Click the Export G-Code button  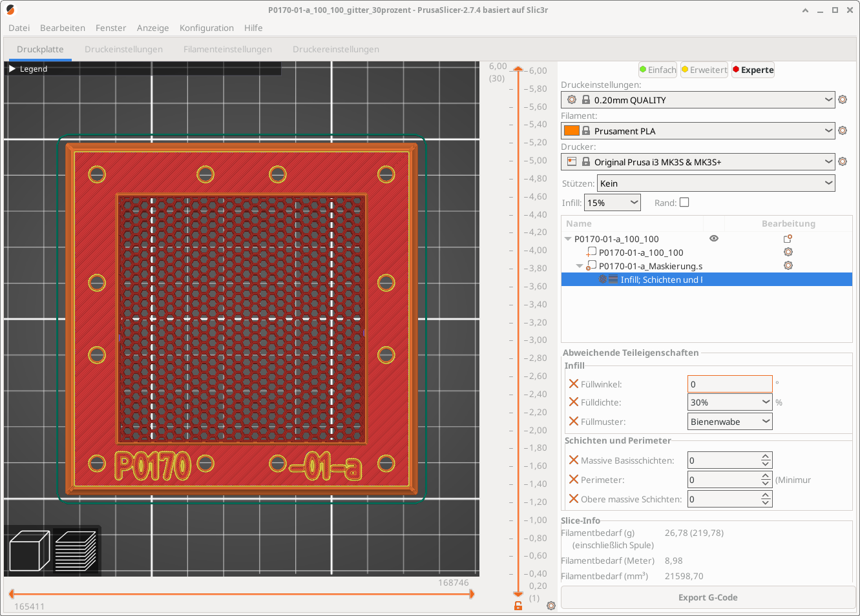tap(708, 597)
